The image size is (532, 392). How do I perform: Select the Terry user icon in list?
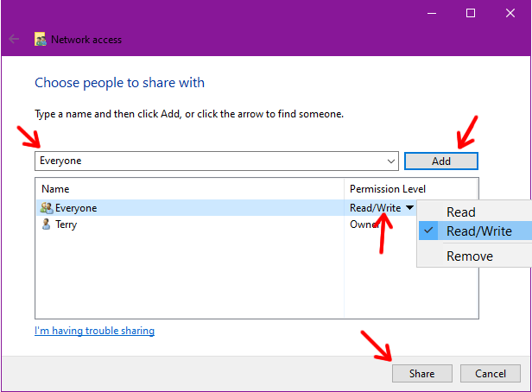(x=46, y=224)
